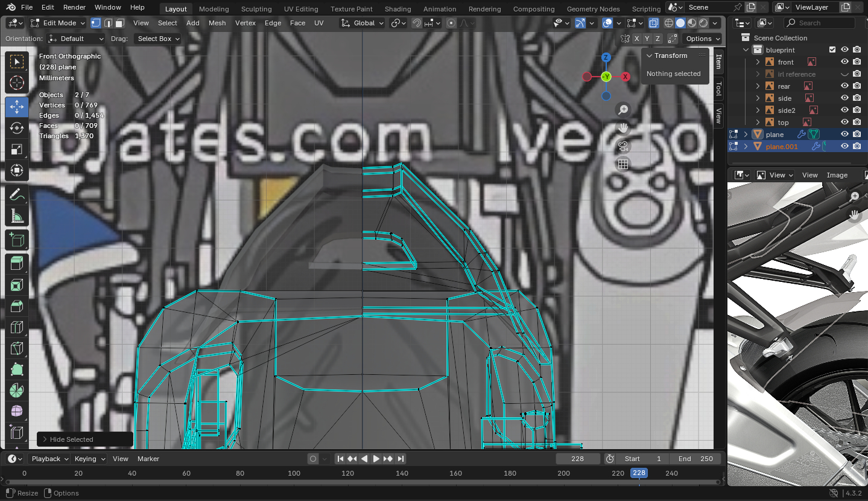This screenshot has height=501, width=868.
Task: Expand the Hide Selected operator panel
Action: click(45, 439)
